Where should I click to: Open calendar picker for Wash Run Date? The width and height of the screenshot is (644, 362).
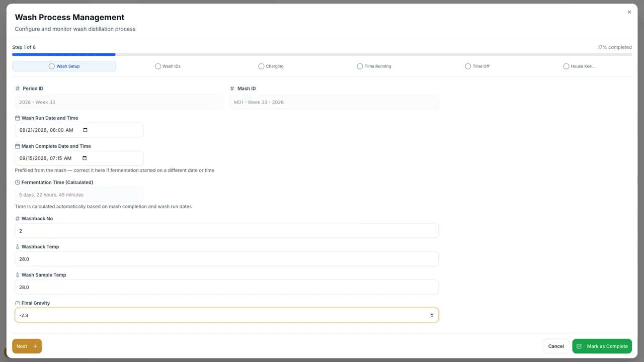click(85, 130)
